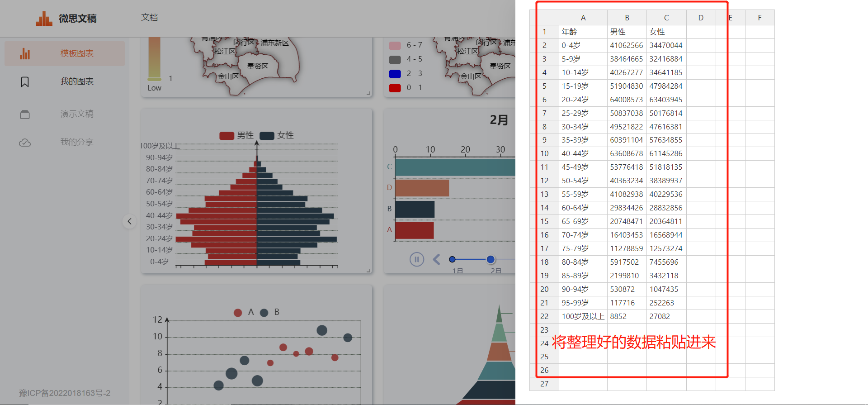Open the population pyramid chart template
The height and width of the screenshot is (405, 868).
coord(256,191)
